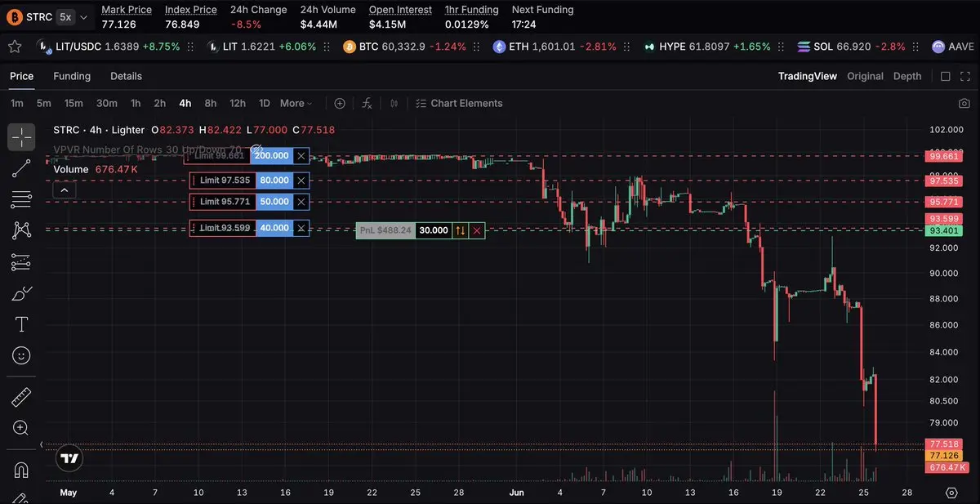The image size is (980, 504).
Task: Set timeframe to 8h
Action: click(211, 104)
